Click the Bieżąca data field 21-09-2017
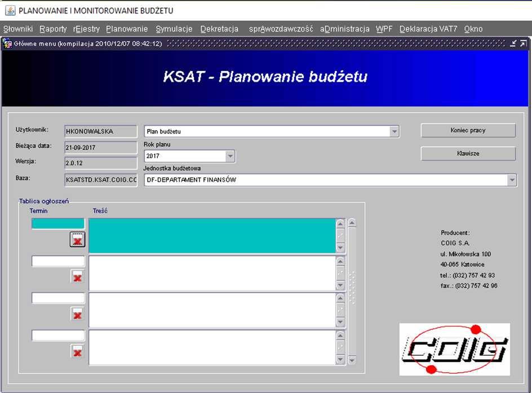532x393 pixels. click(101, 148)
